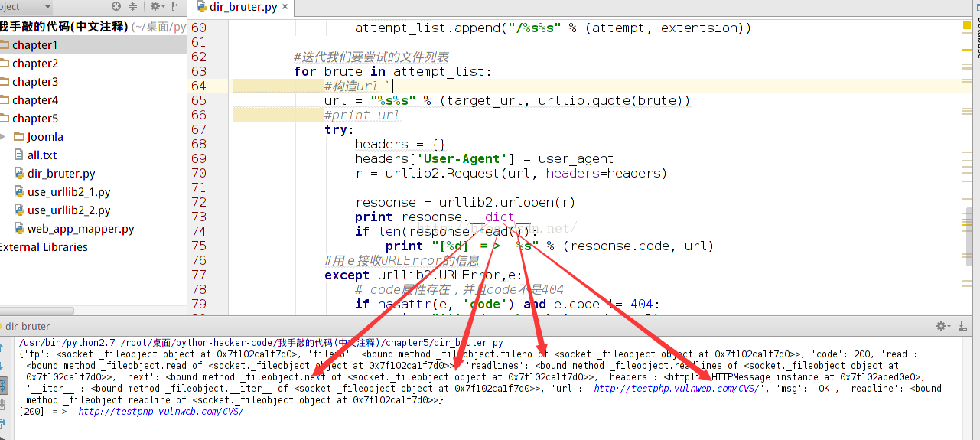Open the project panel gear settings menu
The image size is (980, 440).
(x=156, y=6)
